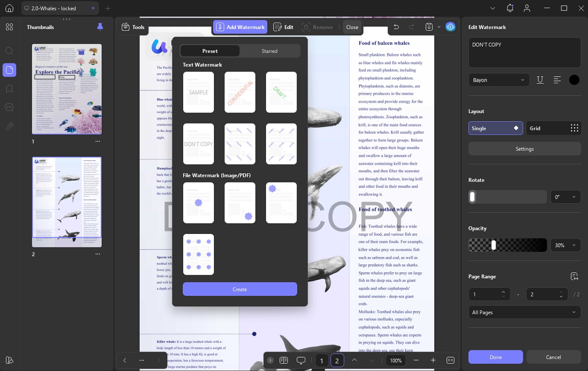
Task: Open the opacity percentage dropdown showing 30%
Action: (x=565, y=245)
